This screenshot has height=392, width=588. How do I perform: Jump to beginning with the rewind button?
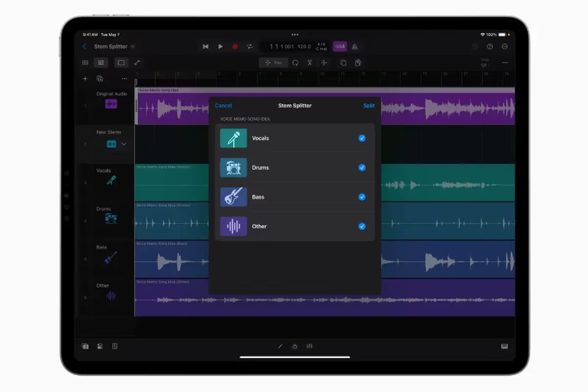206,47
